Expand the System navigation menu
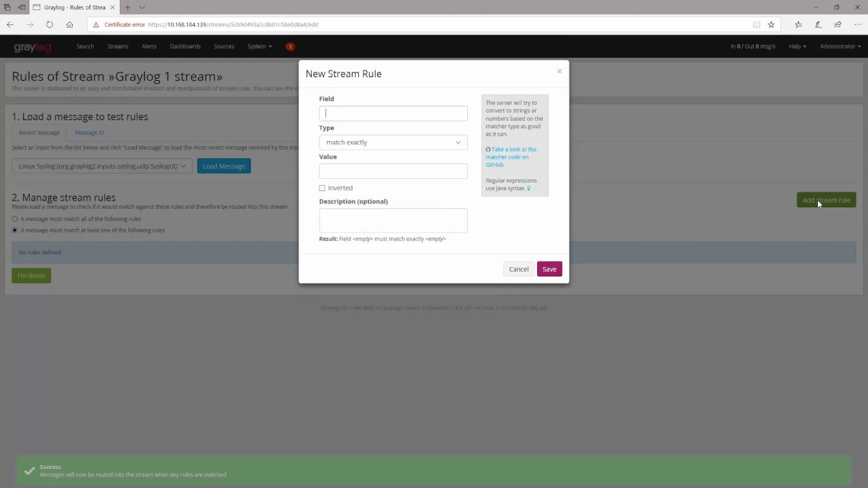Screen dimensions: 868x488 pos(259,47)
